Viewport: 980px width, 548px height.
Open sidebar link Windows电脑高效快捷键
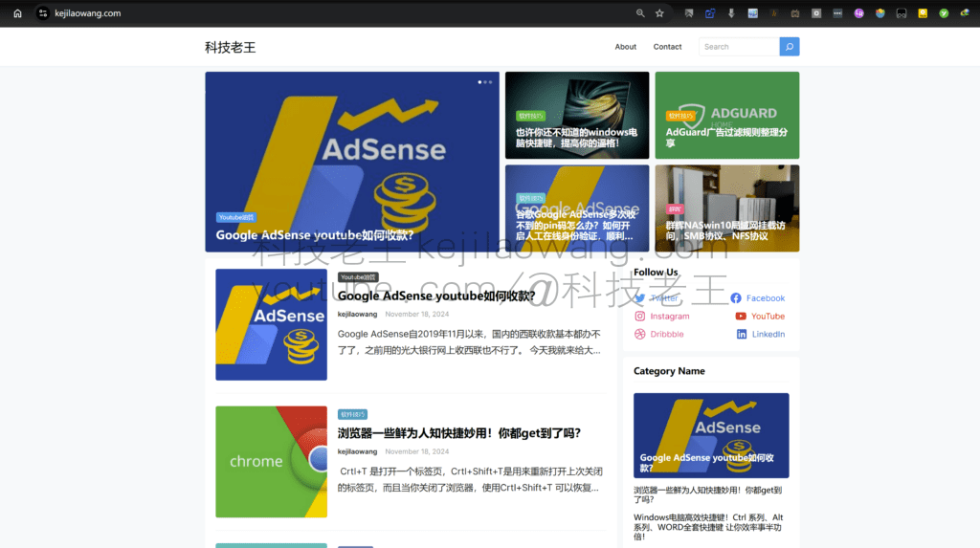[x=708, y=527]
